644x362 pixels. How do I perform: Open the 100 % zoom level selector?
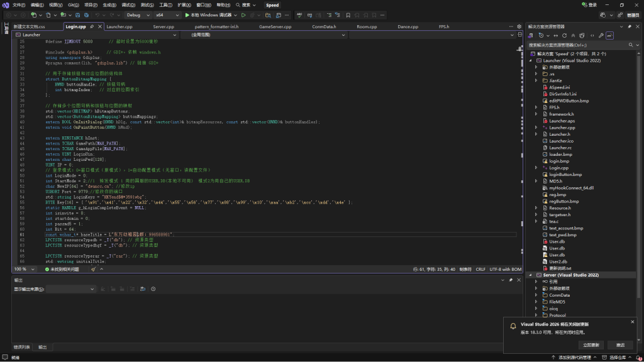coord(24,269)
